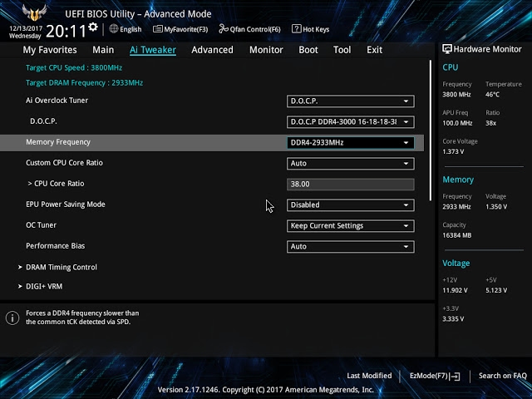Viewport: 532px width, 399px height.
Task: Click the CPU temperature 46°C value
Action: click(492, 95)
